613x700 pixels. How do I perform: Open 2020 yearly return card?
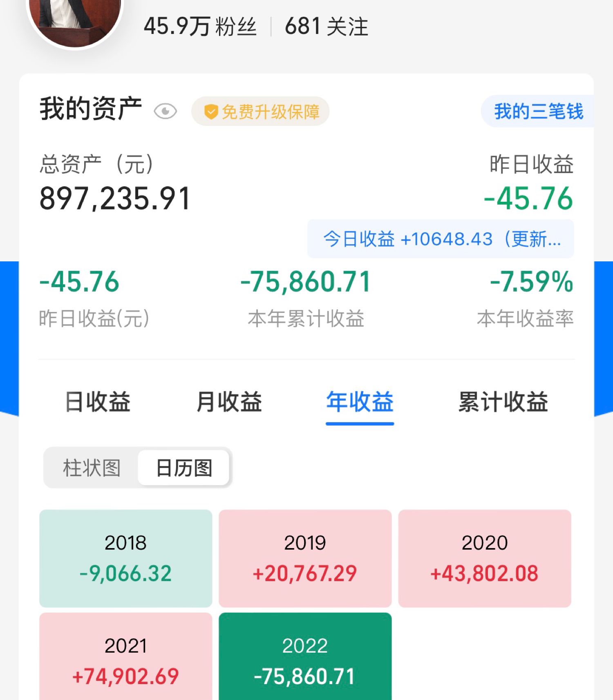[485, 558]
